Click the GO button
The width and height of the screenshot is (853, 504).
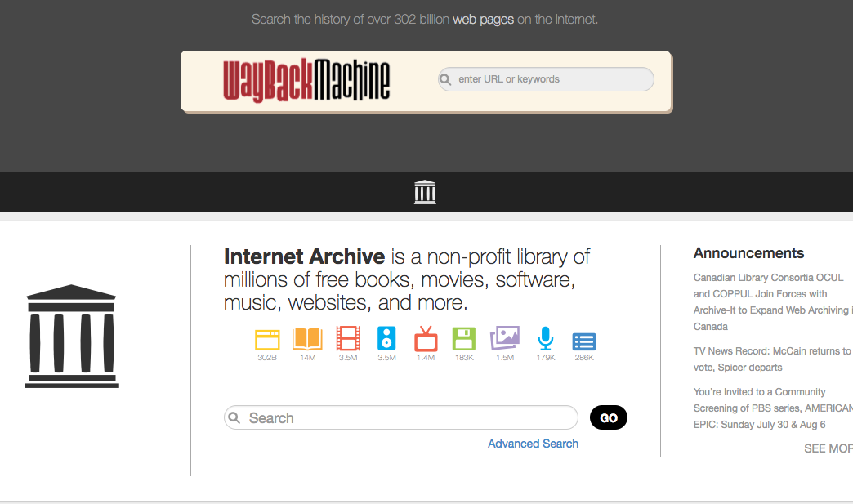(608, 417)
